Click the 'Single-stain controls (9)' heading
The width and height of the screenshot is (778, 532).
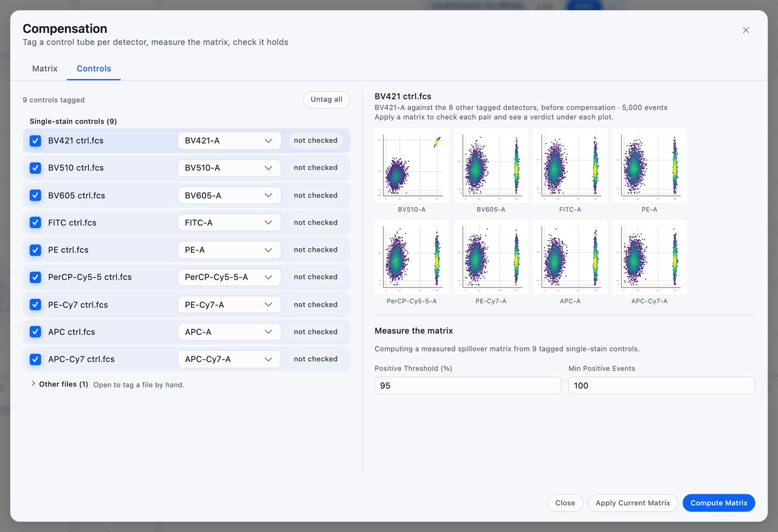(74, 121)
